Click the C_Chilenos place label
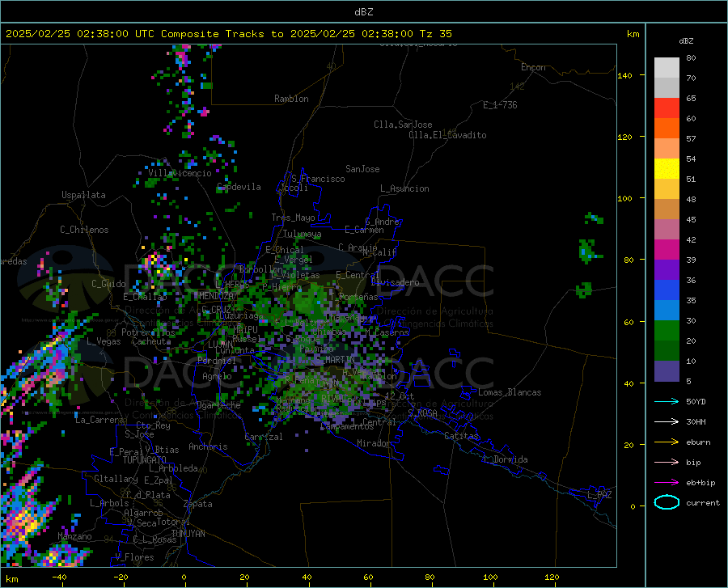The height and width of the screenshot is (588, 728). click(x=84, y=230)
